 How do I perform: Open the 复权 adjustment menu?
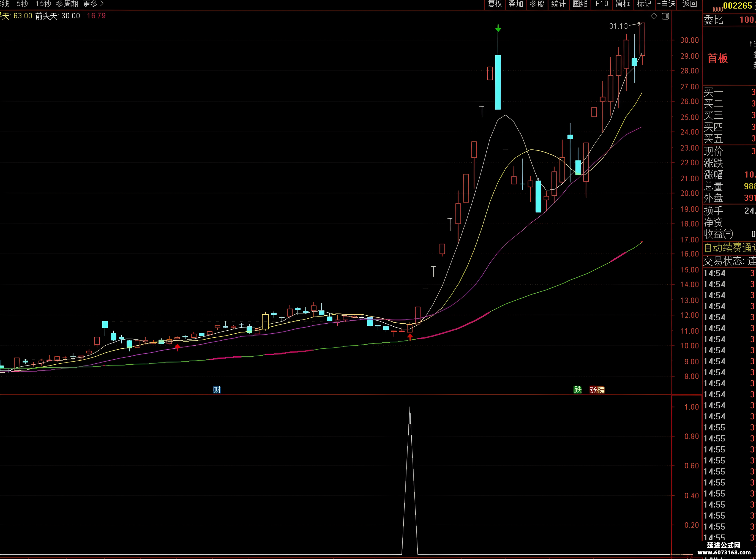click(x=495, y=4)
